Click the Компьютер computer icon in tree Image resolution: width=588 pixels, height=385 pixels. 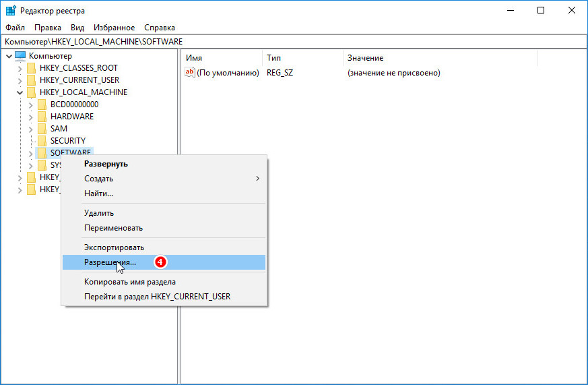pyautogui.click(x=20, y=56)
